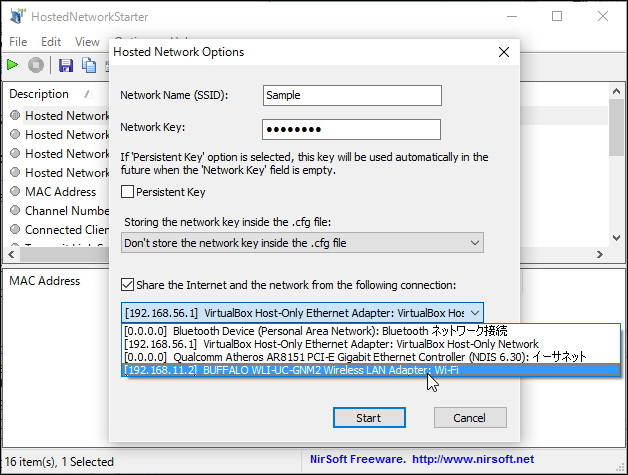
Task: Click the Cancel button in the dialog
Action: (x=470, y=418)
